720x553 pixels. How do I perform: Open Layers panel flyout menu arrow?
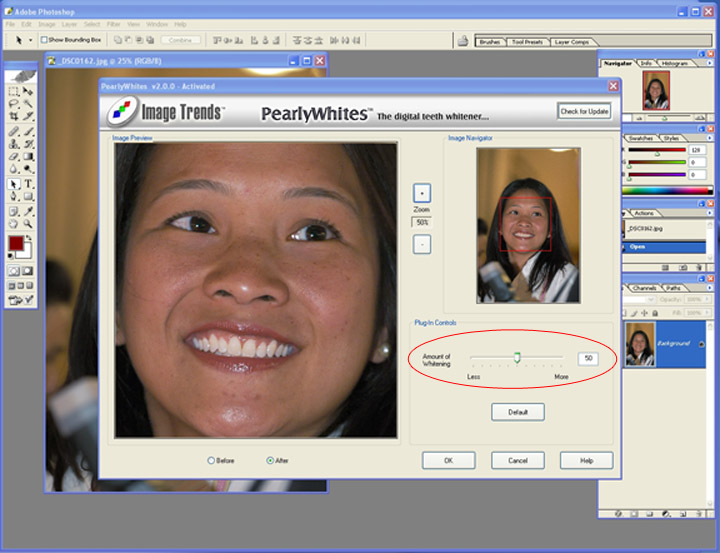click(x=710, y=288)
